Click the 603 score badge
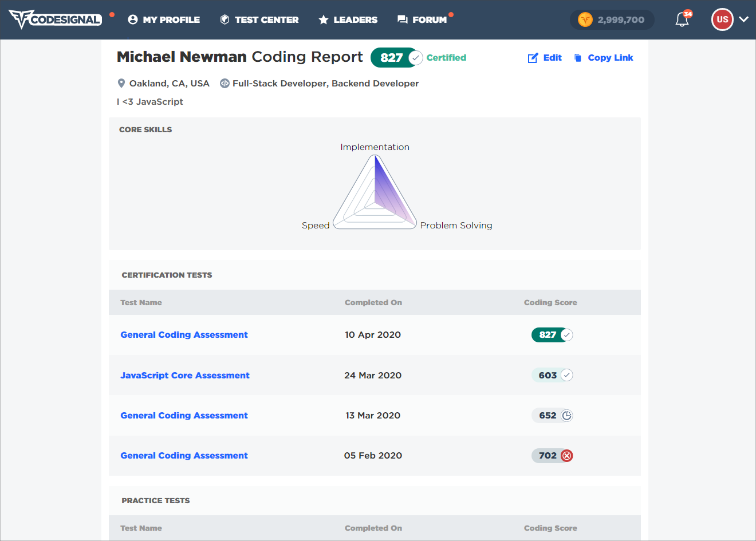The image size is (756, 541). point(552,375)
